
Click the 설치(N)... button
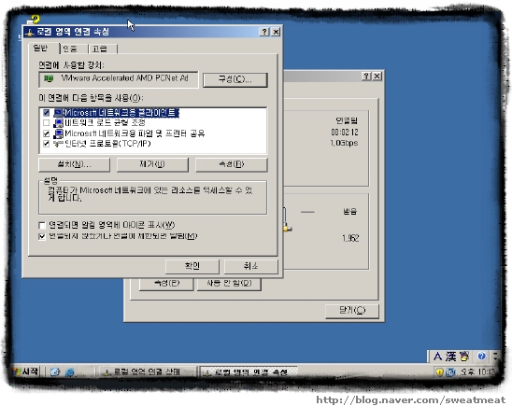click(74, 164)
